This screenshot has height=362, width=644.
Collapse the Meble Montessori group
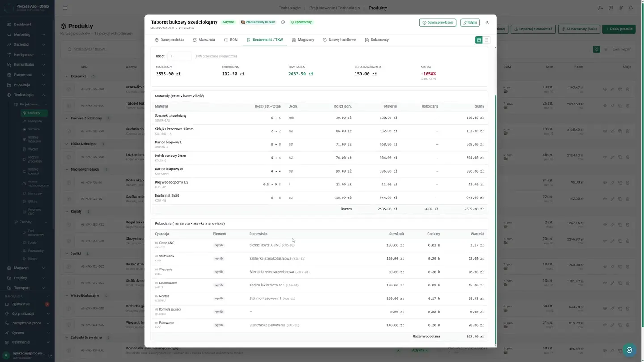67,170
